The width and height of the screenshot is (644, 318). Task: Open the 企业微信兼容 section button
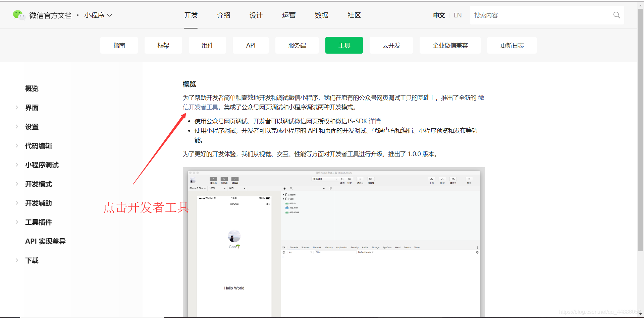coord(450,45)
